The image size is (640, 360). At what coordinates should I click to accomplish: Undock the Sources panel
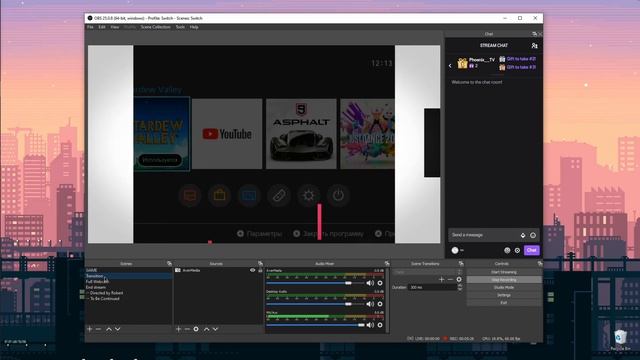click(260, 264)
